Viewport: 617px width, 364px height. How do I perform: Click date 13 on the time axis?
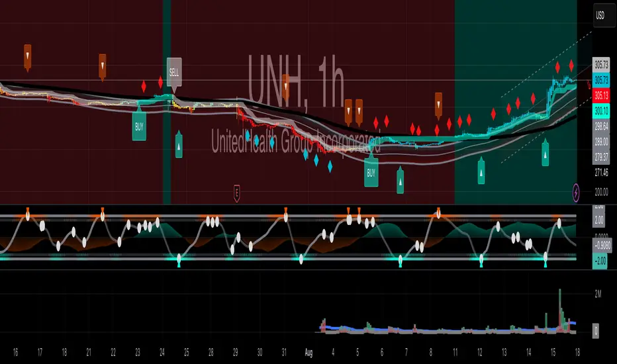[x=504, y=352]
